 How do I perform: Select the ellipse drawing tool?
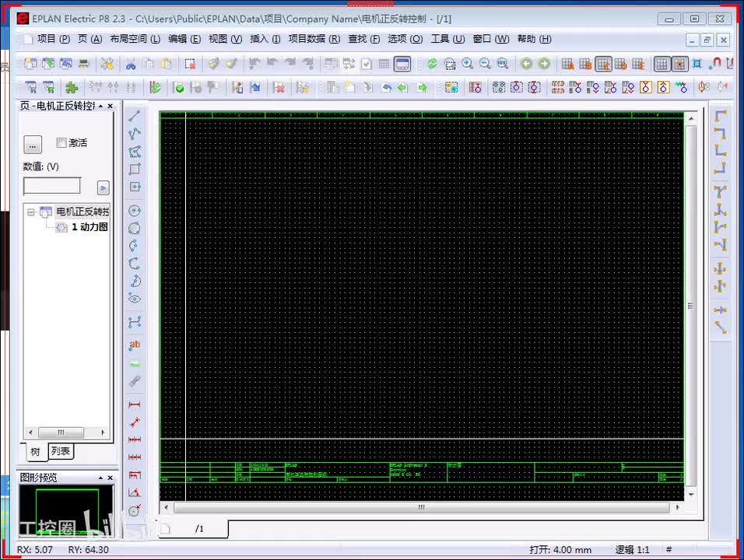click(x=135, y=299)
